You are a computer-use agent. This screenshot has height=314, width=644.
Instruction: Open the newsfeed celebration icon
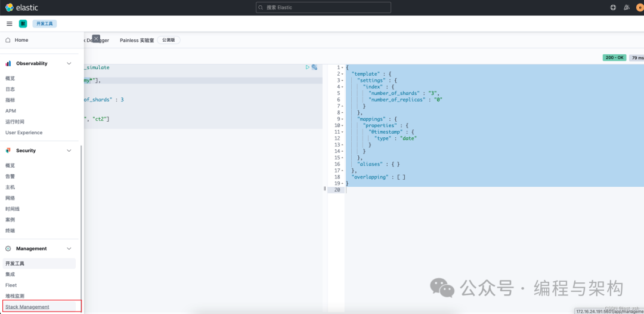click(627, 7)
